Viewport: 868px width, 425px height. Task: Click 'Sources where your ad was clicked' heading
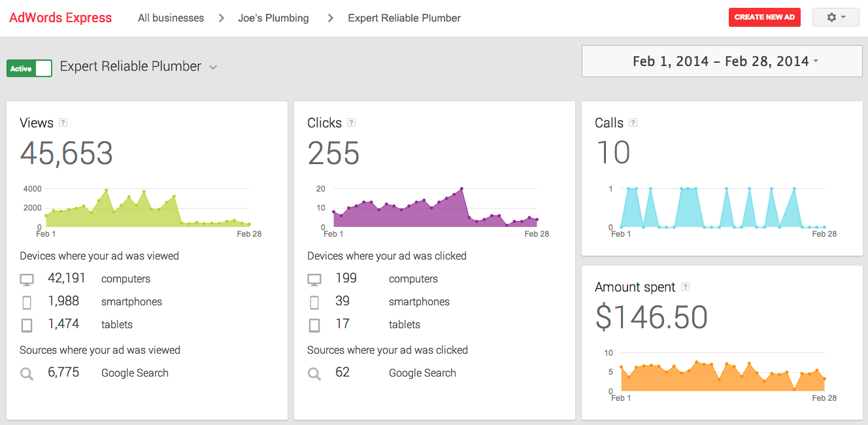388,350
